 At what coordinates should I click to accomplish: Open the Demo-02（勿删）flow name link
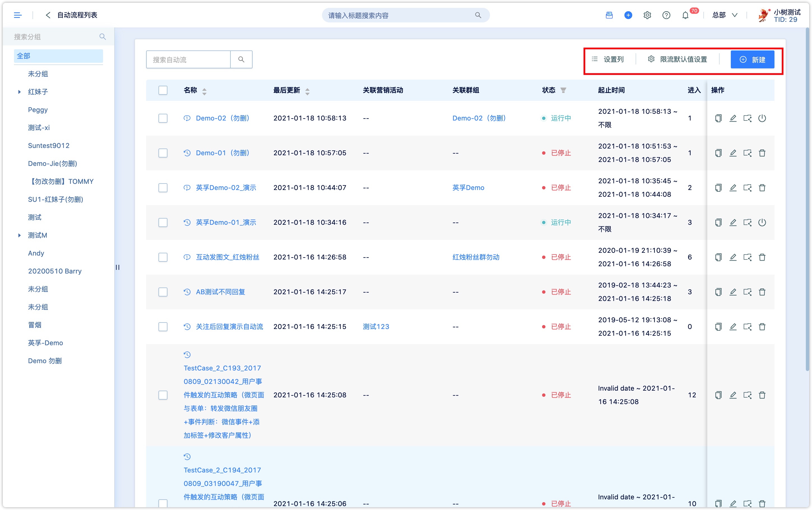click(223, 118)
